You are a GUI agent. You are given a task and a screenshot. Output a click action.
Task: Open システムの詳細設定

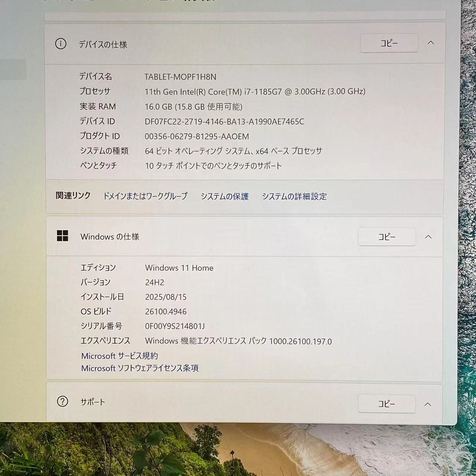point(295,197)
